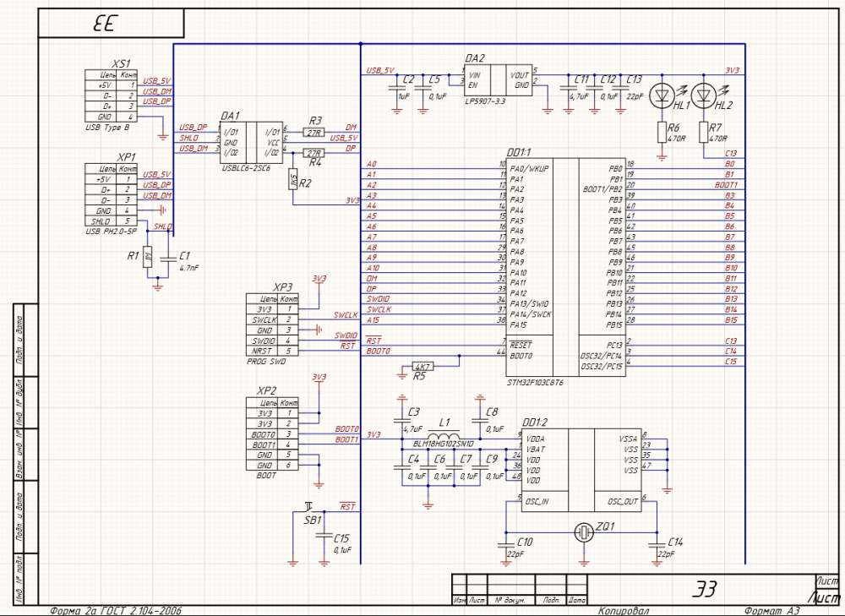The width and height of the screenshot is (845, 616).
Task: Click the BLM18HG102SN1D ferrite bead L1
Action: click(x=444, y=437)
